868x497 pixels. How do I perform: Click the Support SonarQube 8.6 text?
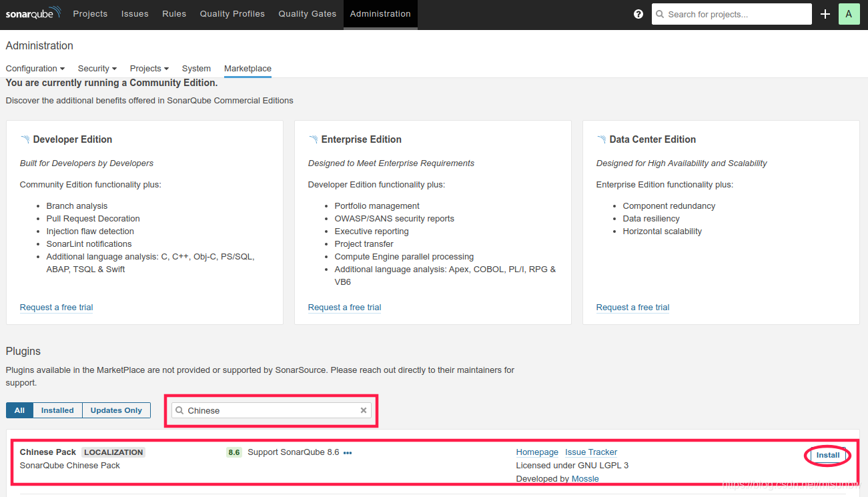pyautogui.click(x=294, y=452)
